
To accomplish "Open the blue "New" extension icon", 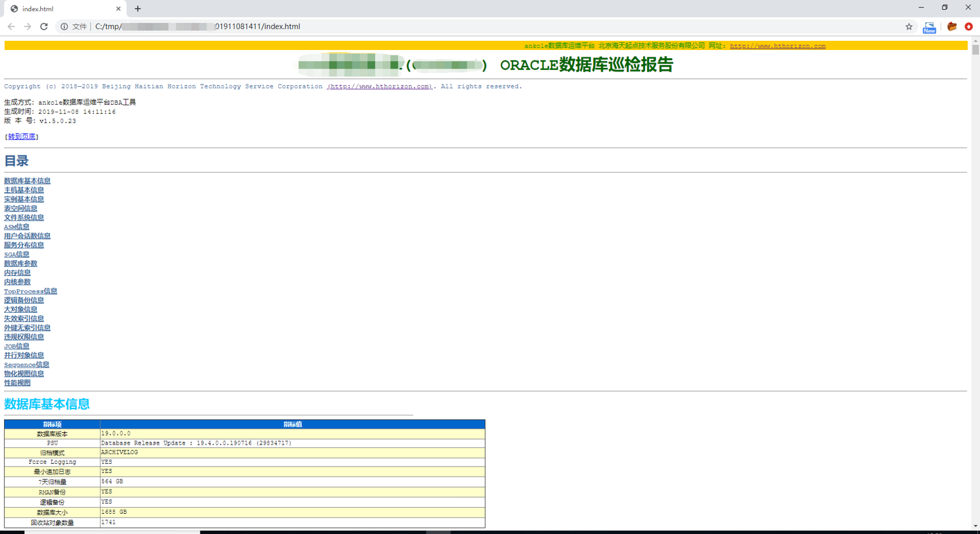I will (929, 27).
